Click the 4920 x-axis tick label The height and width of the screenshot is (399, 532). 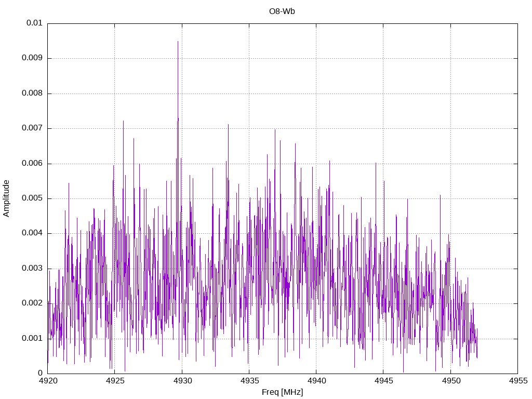48,381
